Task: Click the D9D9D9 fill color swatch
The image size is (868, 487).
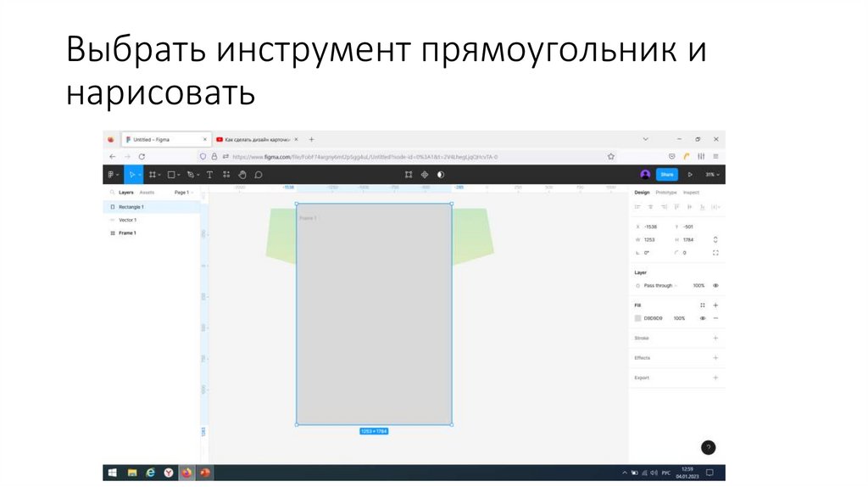Action: tap(637, 318)
